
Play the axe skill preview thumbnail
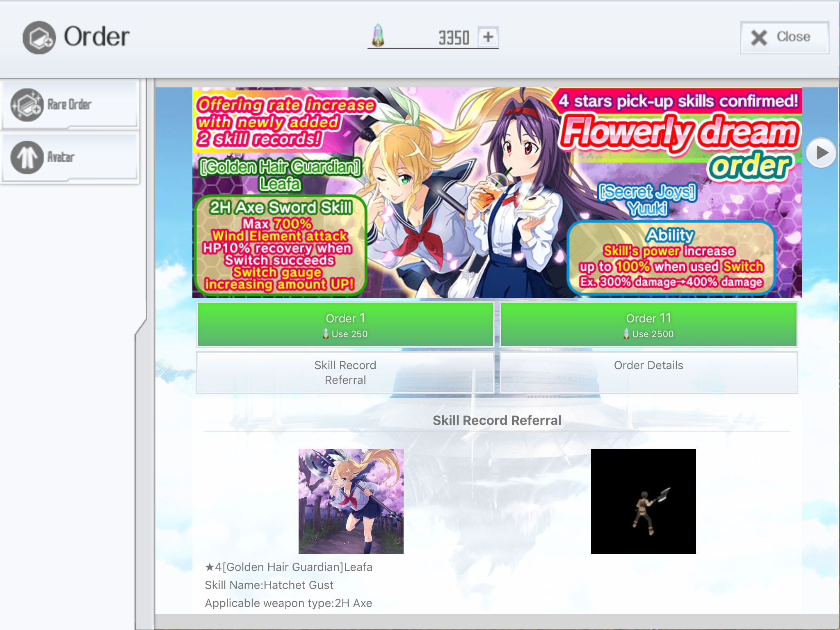(x=644, y=501)
